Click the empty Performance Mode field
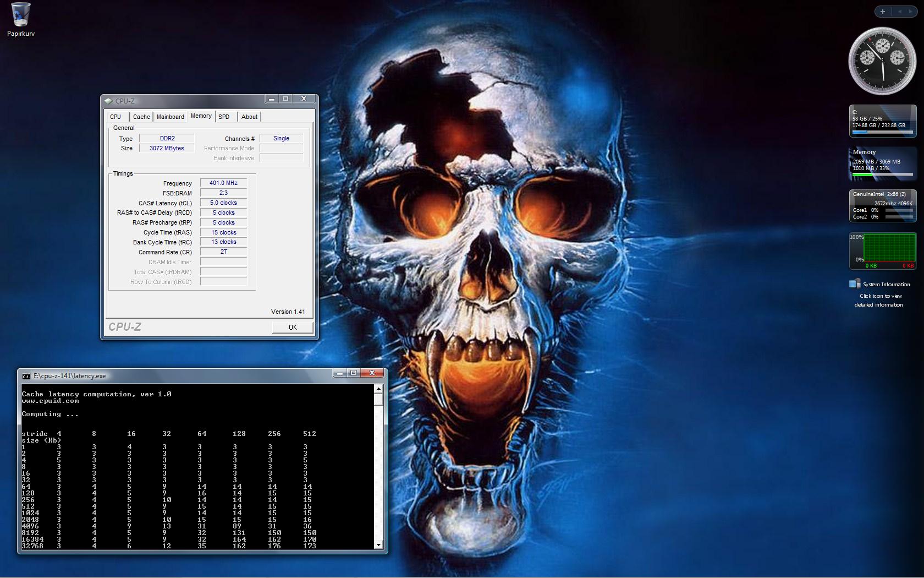Viewport: 924px width, 578px height. click(281, 148)
